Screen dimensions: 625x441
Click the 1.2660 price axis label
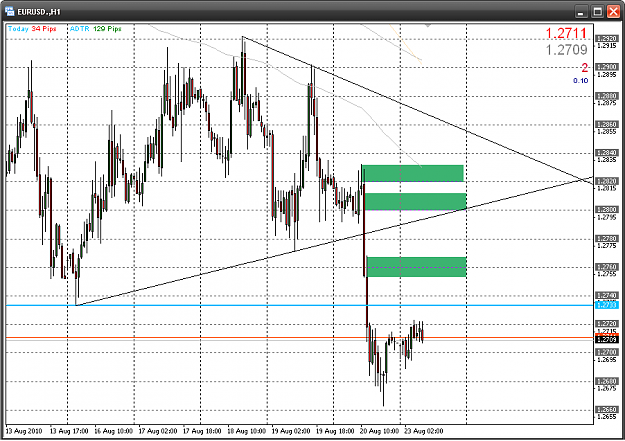607,410
